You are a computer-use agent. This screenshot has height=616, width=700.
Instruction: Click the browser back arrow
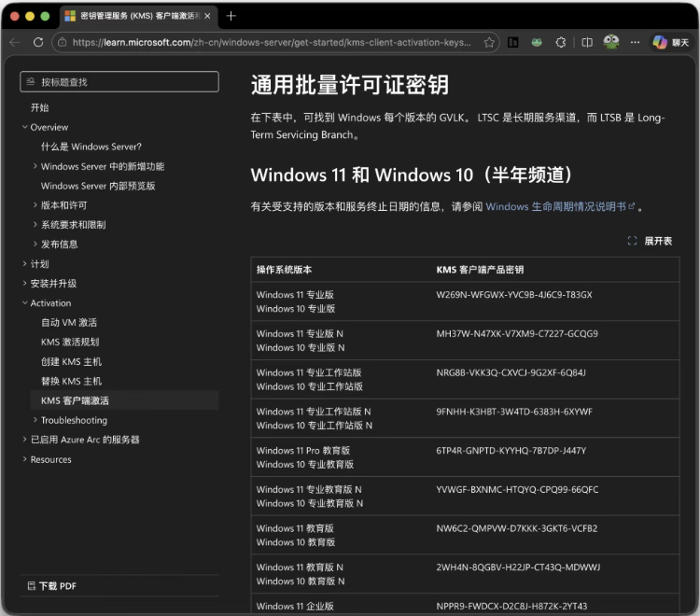[x=15, y=42]
